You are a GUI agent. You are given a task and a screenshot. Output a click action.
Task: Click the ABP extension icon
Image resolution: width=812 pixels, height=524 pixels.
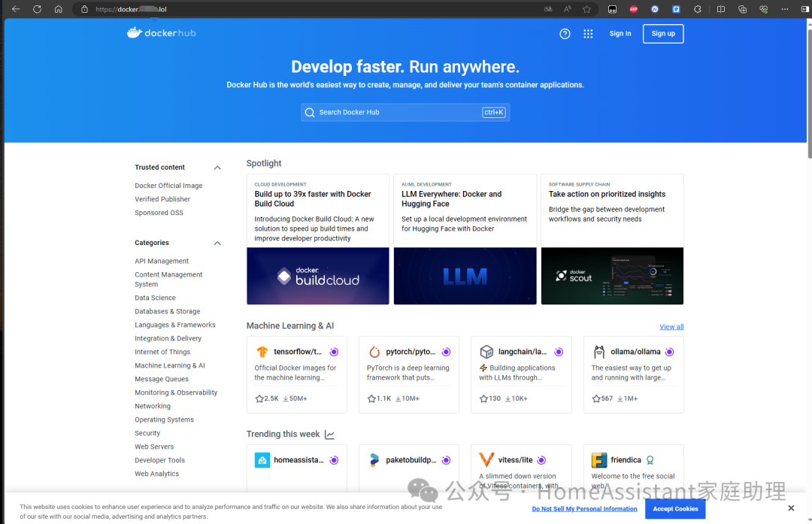pos(633,9)
